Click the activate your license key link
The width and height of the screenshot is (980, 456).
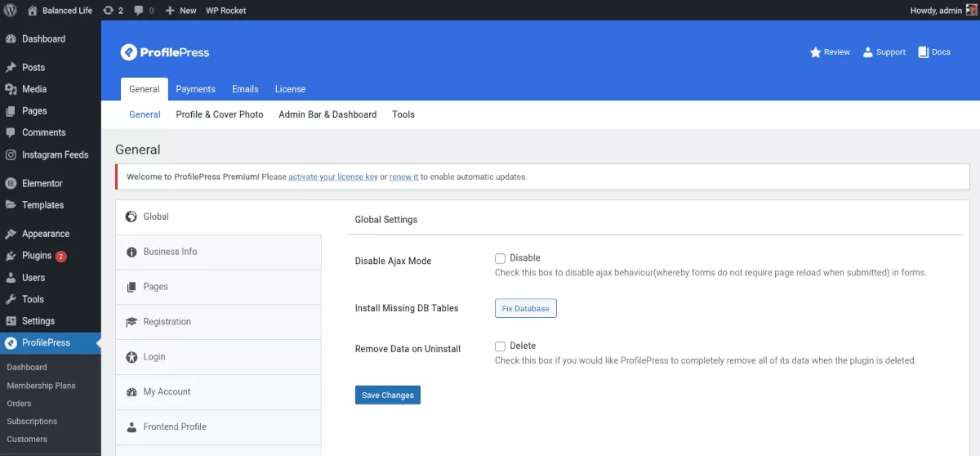pos(333,177)
